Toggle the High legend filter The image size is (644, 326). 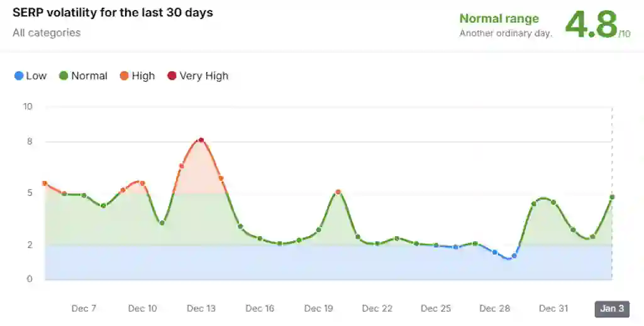tap(137, 76)
